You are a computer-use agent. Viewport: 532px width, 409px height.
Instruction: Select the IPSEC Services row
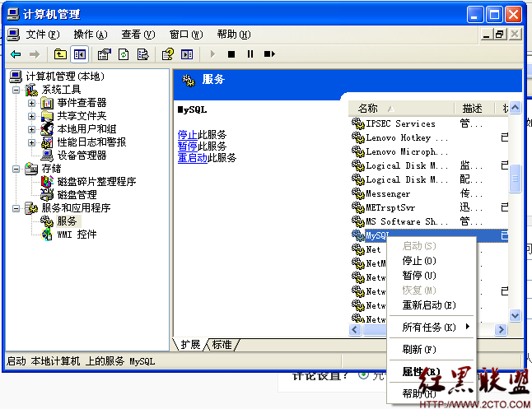coord(429,123)
